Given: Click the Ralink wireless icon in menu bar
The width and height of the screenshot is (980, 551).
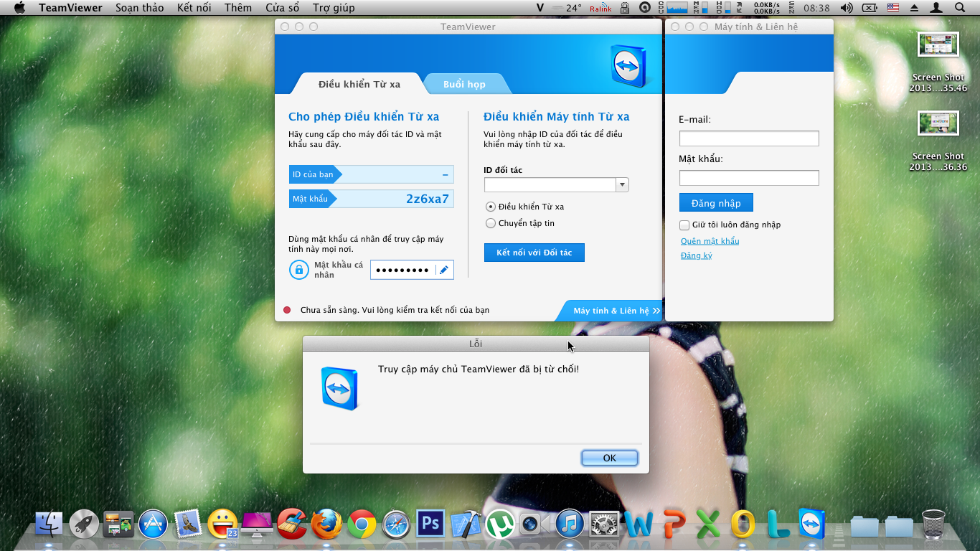Looking at the screenshot, I should 600,8.
